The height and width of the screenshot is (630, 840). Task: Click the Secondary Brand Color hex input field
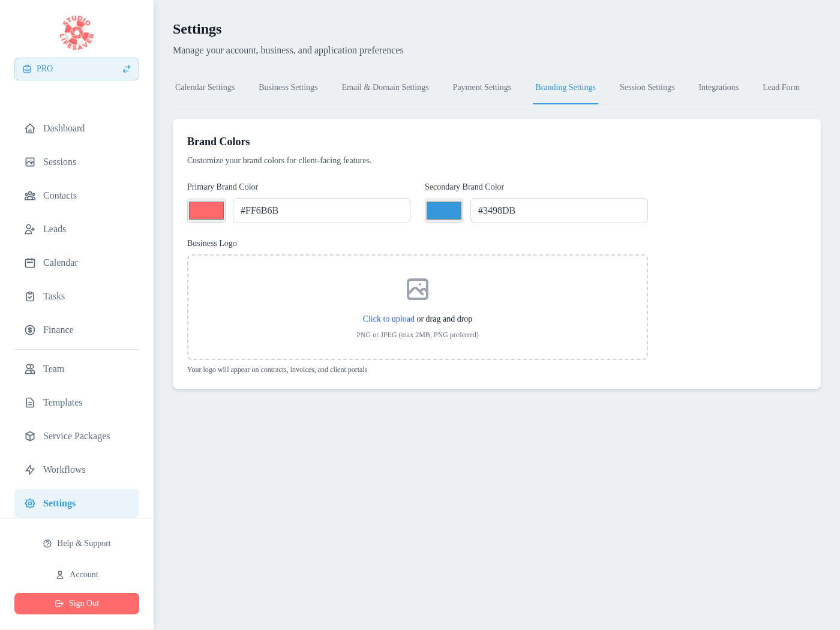(x=559, y=210)
